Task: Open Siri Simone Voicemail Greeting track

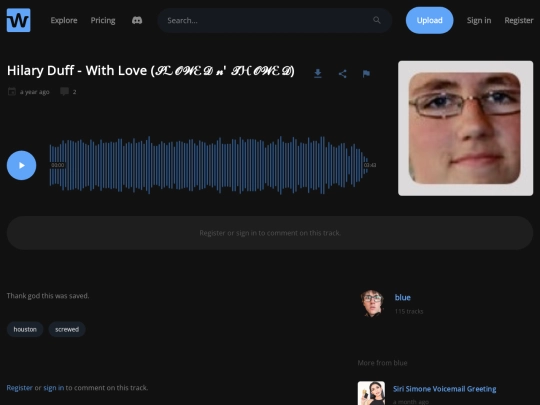Action: [x=445, y=389]
